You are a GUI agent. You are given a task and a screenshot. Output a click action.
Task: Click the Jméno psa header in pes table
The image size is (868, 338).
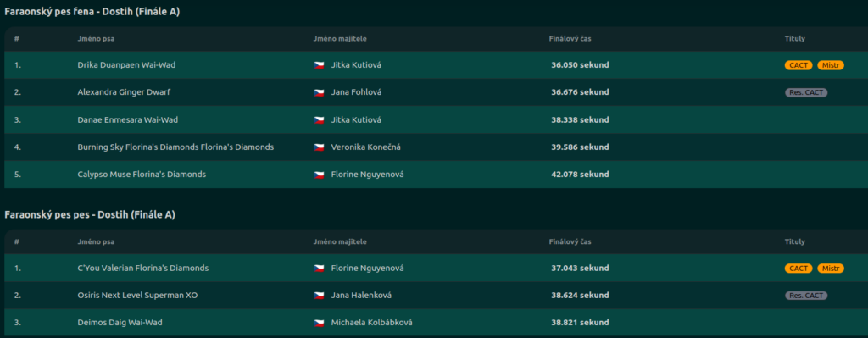(x=96, y=241)
